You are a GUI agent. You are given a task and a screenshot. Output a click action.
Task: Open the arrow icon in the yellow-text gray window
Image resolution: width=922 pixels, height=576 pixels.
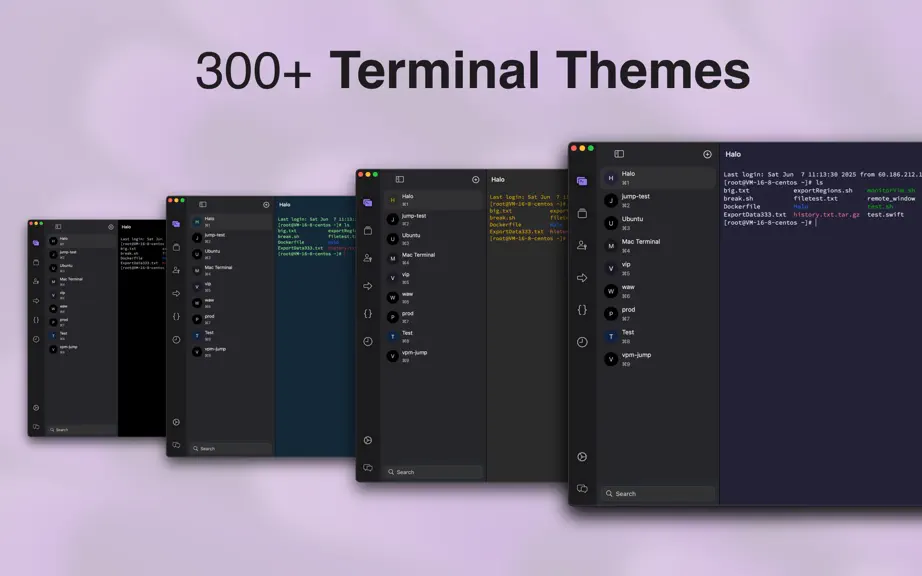click(x=368, y=286)
